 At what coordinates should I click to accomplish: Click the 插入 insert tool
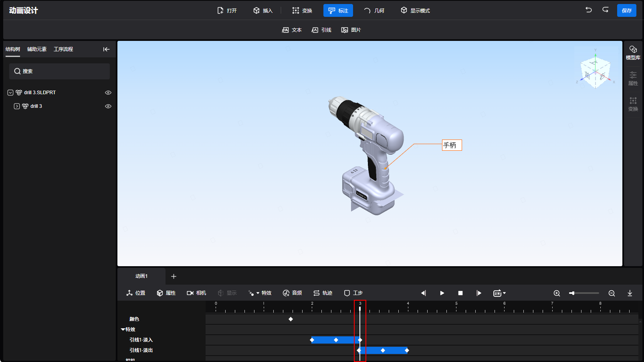tap(262, 10)
